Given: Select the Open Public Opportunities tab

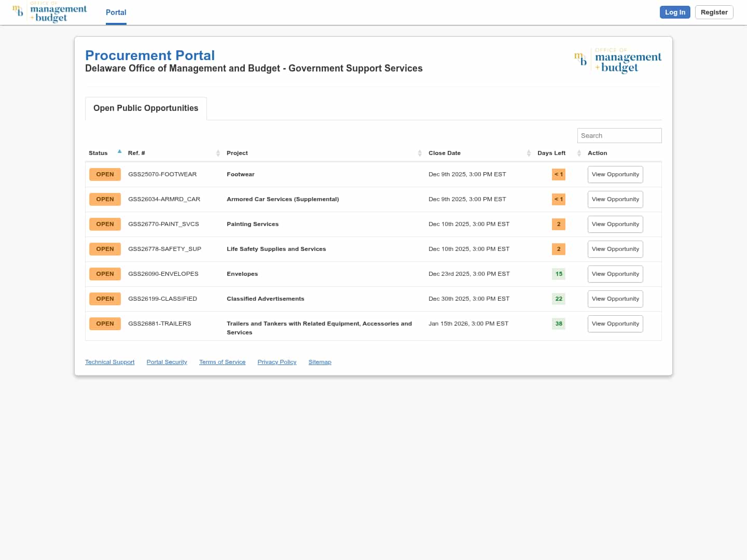Looking at the screenshot, I should [x=146, y=108].
